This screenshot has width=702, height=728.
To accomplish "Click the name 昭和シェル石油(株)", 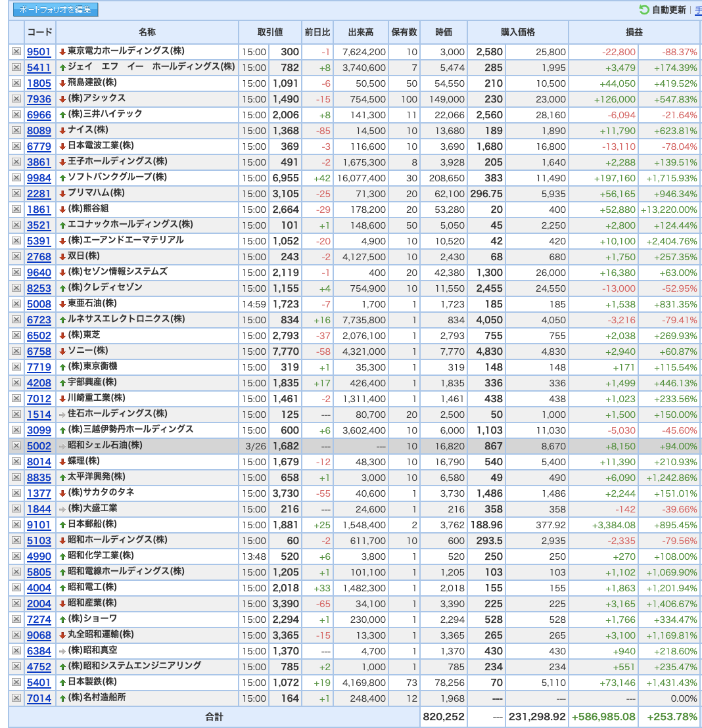I will [105, 445].
